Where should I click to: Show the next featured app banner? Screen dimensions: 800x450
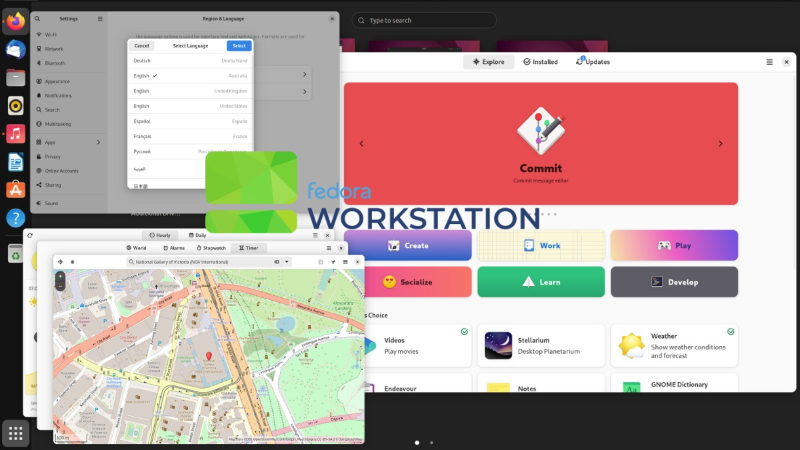click(720, 144)
